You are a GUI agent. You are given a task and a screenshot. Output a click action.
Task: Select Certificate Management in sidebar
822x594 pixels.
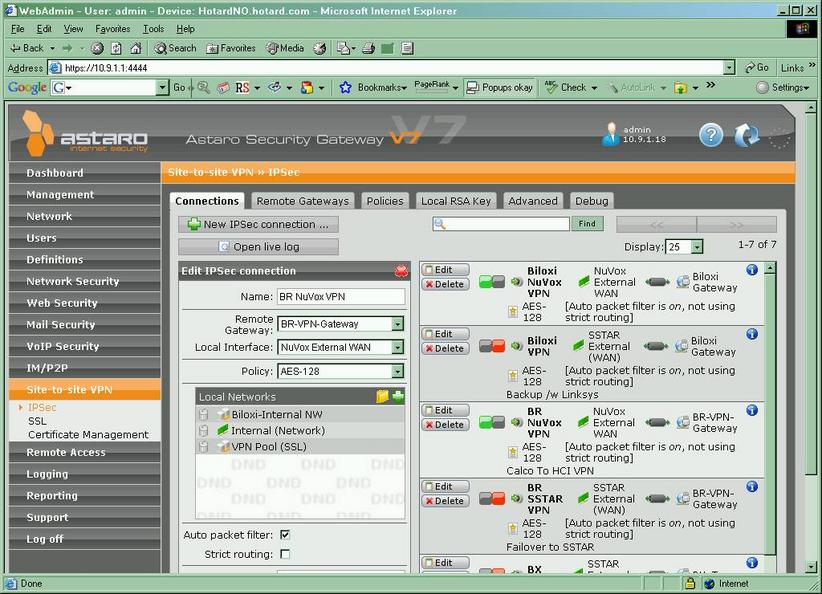tap(88, 435)
